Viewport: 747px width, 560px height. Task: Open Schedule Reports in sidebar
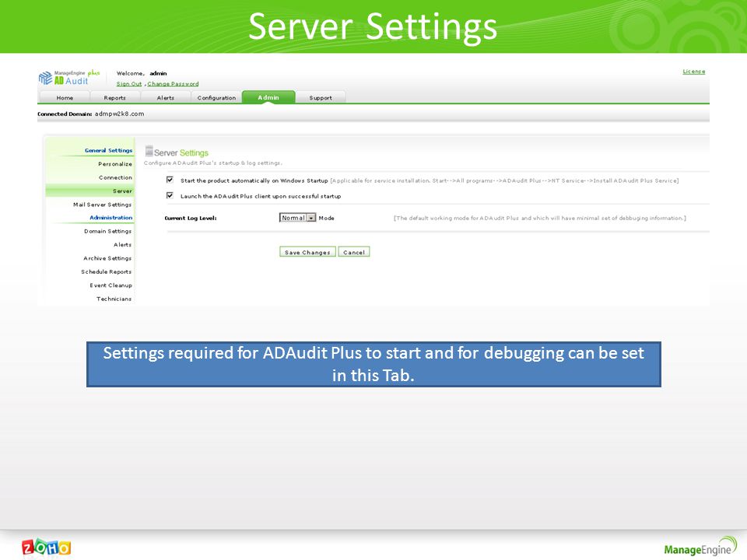point(106,271)
